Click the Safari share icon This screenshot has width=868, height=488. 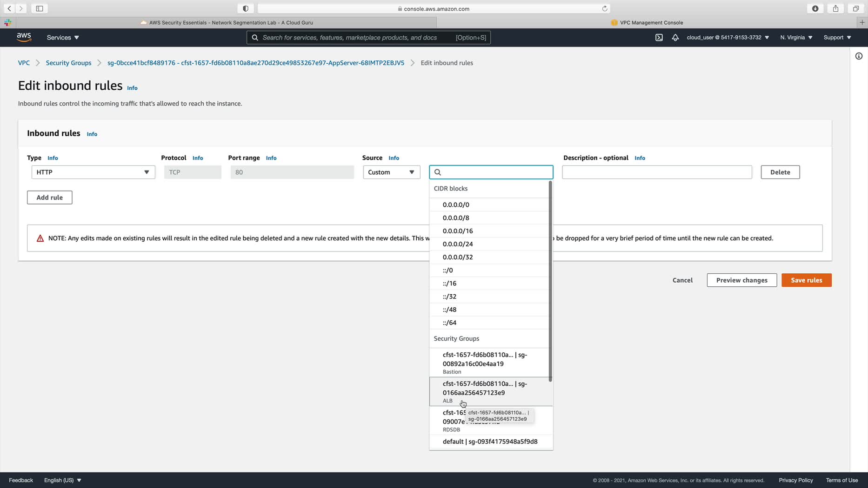tap(835, 8)
